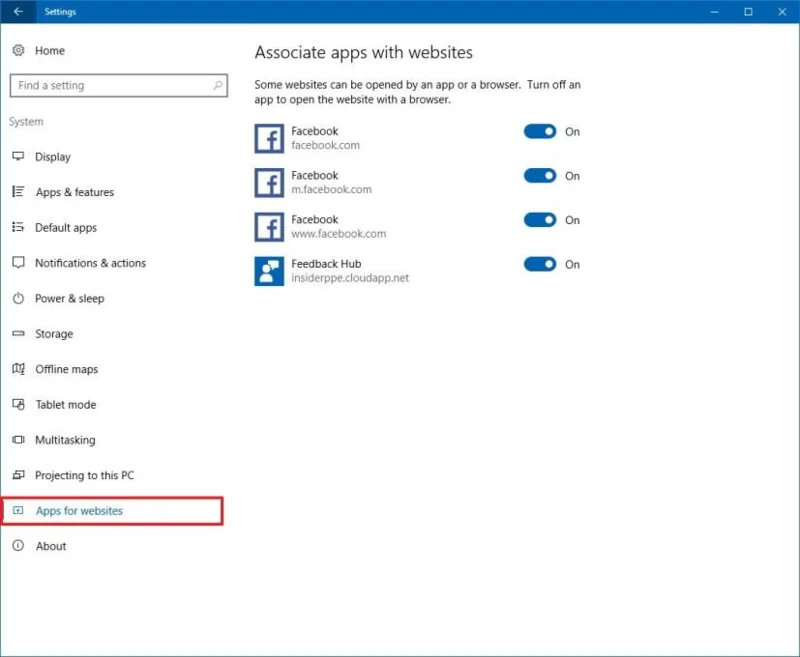Toggle off Feedback Hub association
Viewport: 800px width, 657px height.
540,264
